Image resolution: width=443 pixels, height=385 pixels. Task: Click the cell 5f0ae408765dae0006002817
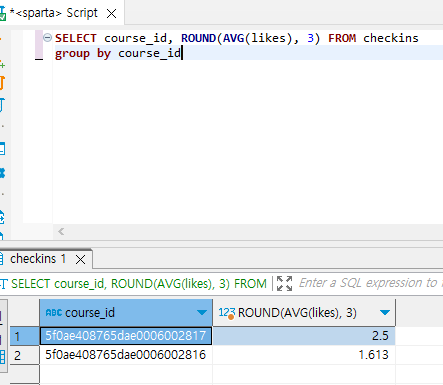tap(126, 336)
